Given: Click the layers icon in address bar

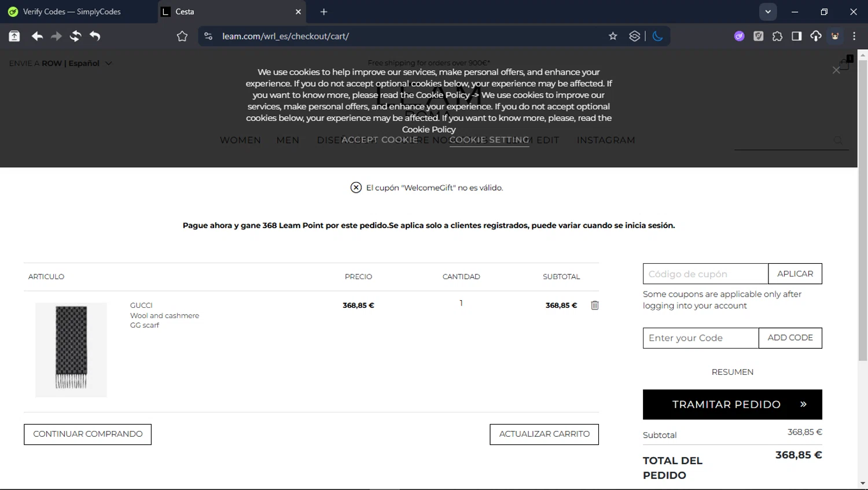Looking at the screenshot, I should (x=635, y=36).
